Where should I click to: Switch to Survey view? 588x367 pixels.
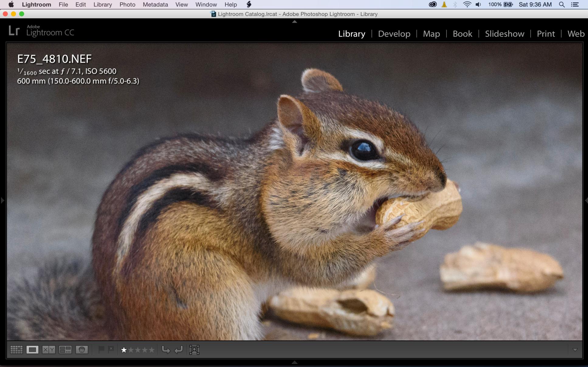[65, 350]
